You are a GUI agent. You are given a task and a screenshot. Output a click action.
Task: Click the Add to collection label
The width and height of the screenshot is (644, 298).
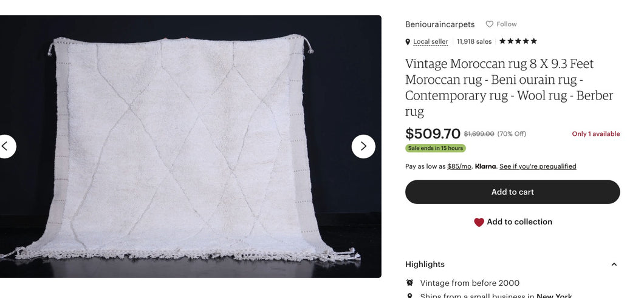(x=519, y=222)
